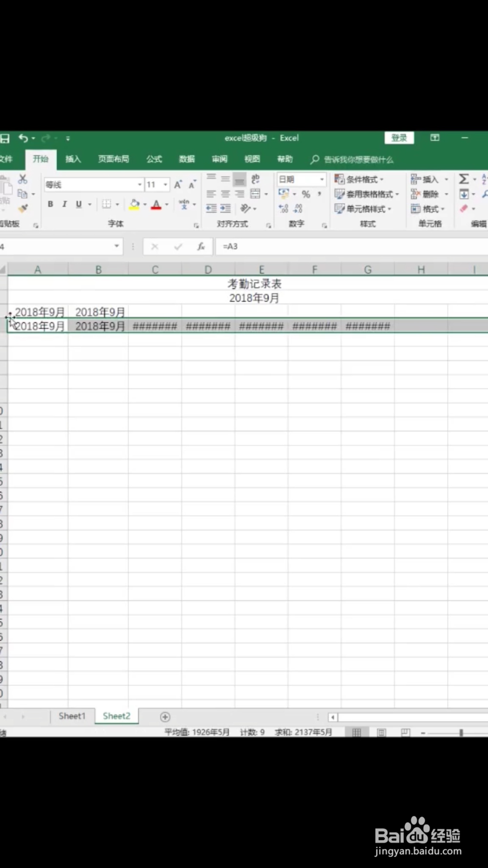
Task: Click 套用表格格式 button
Action: tap(366, 194)
